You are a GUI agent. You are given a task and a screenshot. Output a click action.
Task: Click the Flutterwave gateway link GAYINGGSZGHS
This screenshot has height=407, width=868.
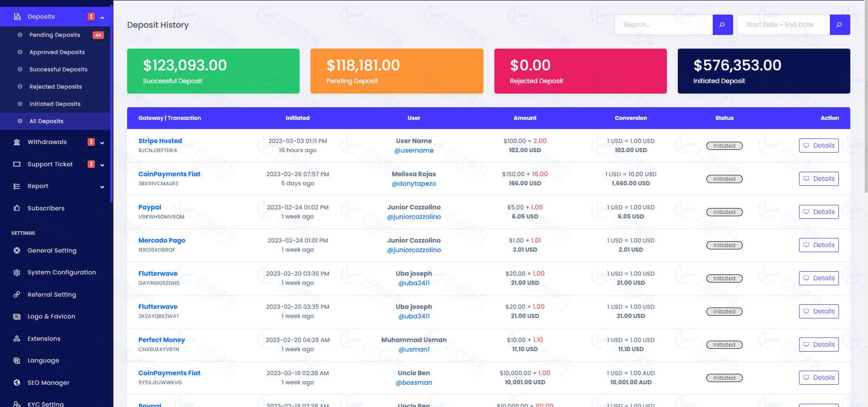158,273
